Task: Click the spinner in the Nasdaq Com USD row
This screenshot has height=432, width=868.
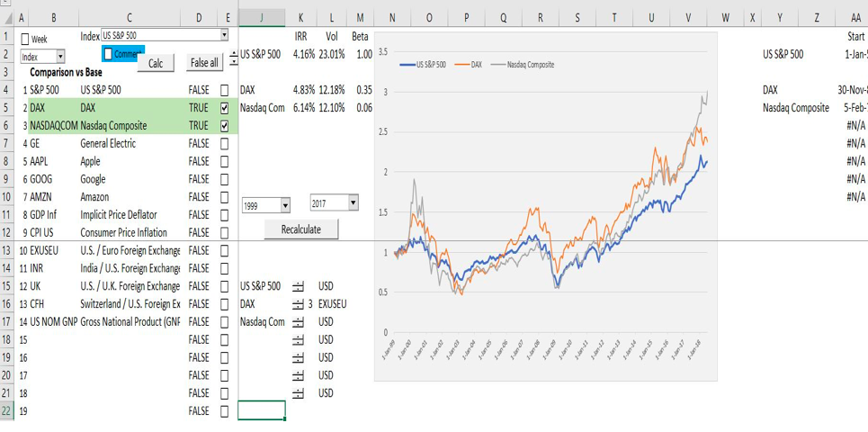Action: 299,322
